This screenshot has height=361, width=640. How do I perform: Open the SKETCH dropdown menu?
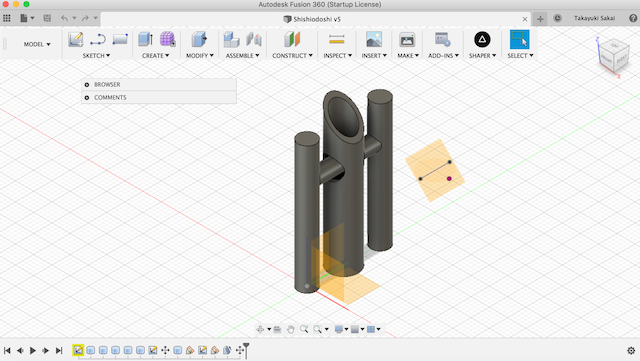(96, 56)
